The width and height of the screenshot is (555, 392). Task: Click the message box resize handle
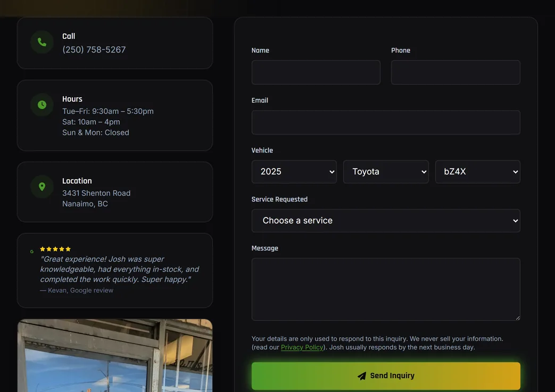tap(517, 318)
